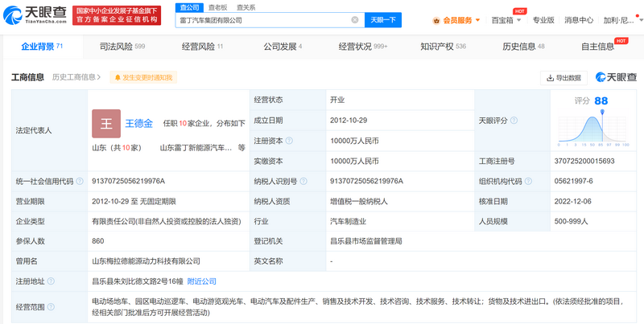This screenshot has height=324, width=644.
Task: Click the 昌乐县市场监督管理局 value
Action: 366,241
